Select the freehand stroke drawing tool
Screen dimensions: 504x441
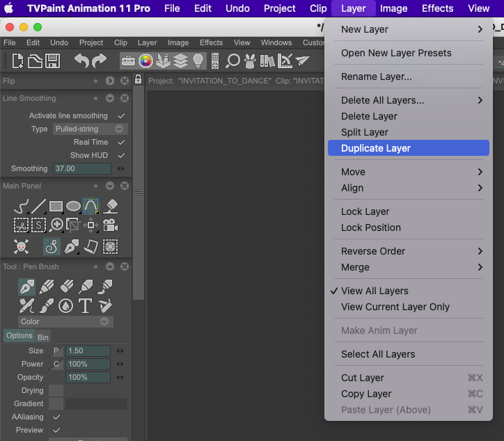[21, 206]
